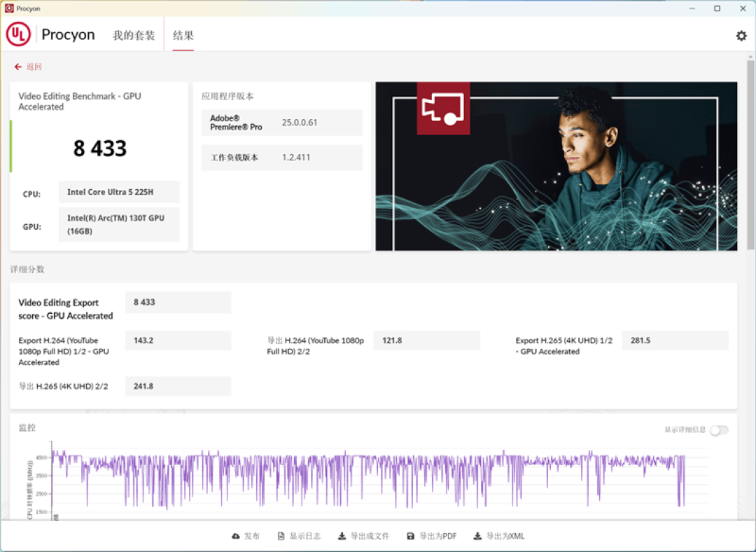756x552 pixels.
Task: Click the 导出为PDF button
Action: coord(432,536)
